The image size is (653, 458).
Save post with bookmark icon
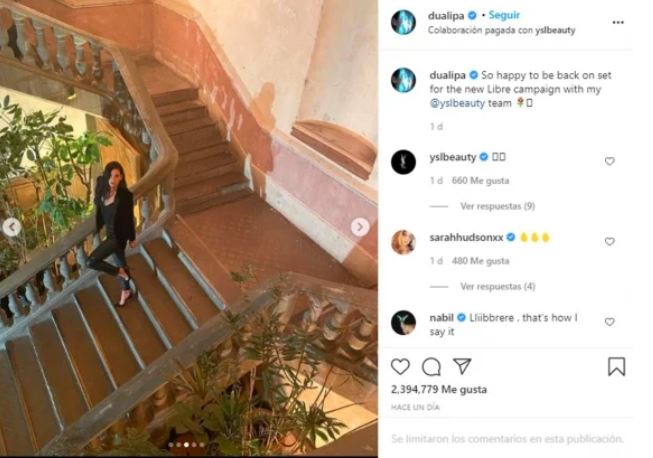click(x=616, y=366)
